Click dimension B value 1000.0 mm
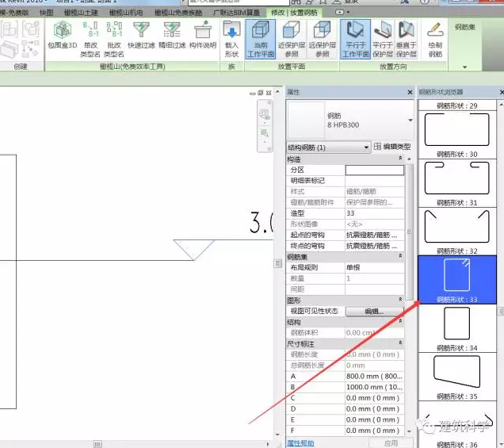Viewport: 504px width, 448px height. tap(375, 387)
